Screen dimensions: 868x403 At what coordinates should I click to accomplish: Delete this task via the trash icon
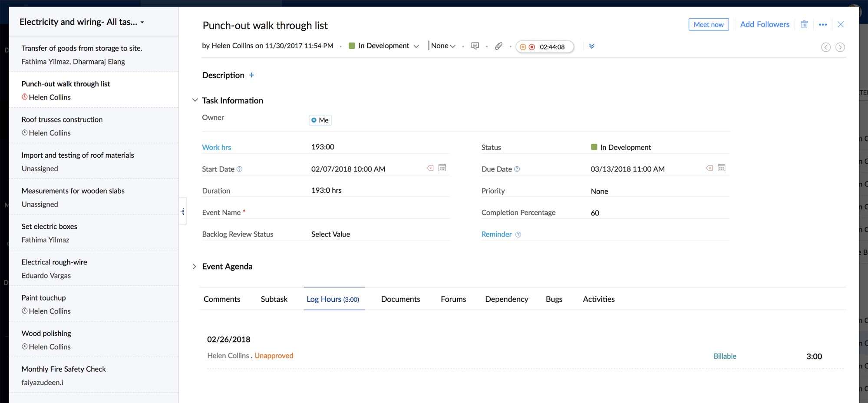(804, 24)
